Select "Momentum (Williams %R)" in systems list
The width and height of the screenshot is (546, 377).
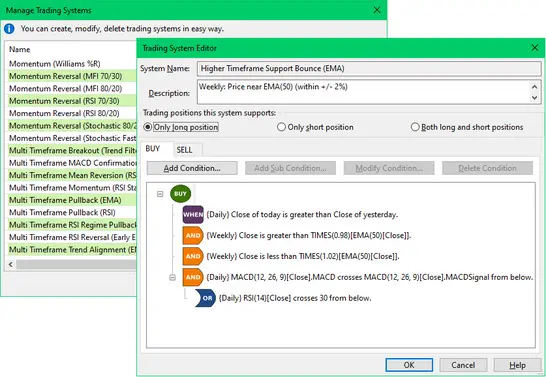coord(72,64)
